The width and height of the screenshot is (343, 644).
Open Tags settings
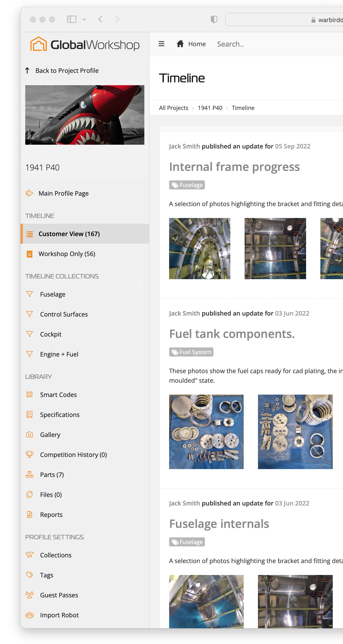(x=46, y=575)
